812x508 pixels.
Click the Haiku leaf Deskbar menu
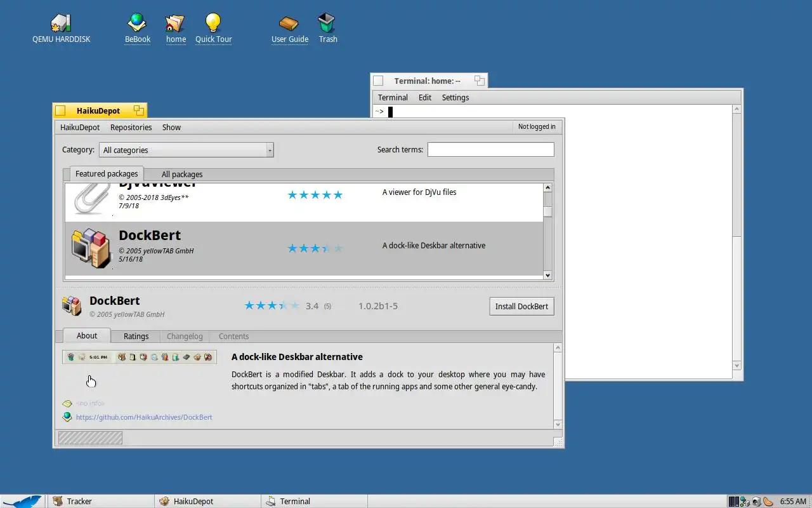(x=22, y=501)
